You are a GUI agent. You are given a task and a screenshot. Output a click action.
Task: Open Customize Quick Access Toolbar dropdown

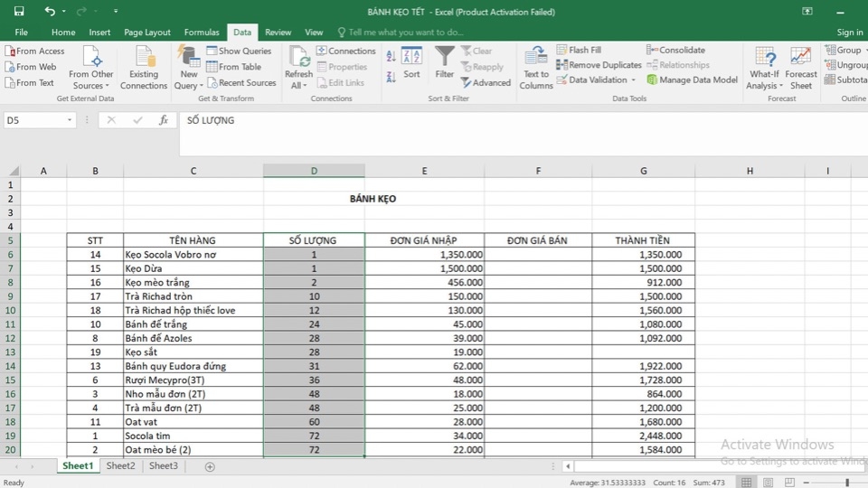click(116, 11)
